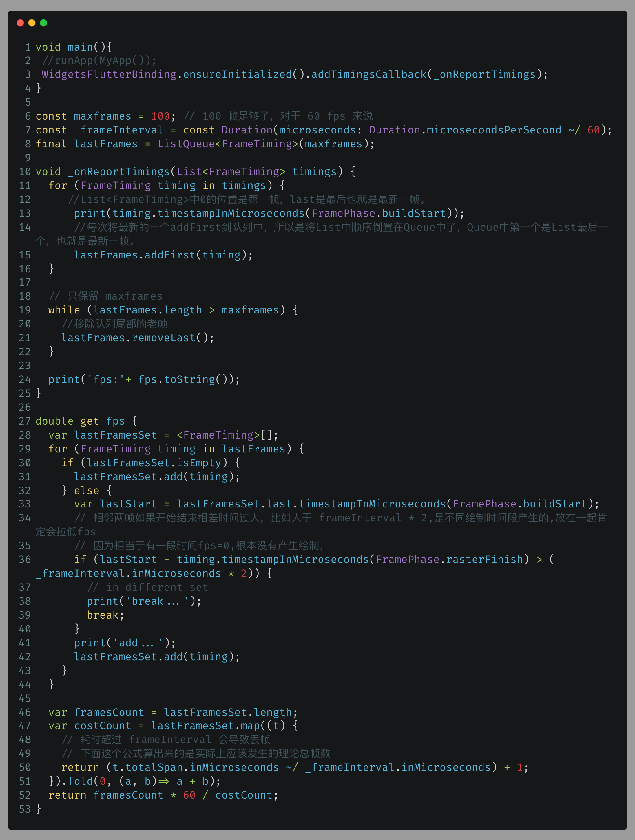Click the green maximize window dot
This screenshot has height=840, width=635.
[43, 23]
